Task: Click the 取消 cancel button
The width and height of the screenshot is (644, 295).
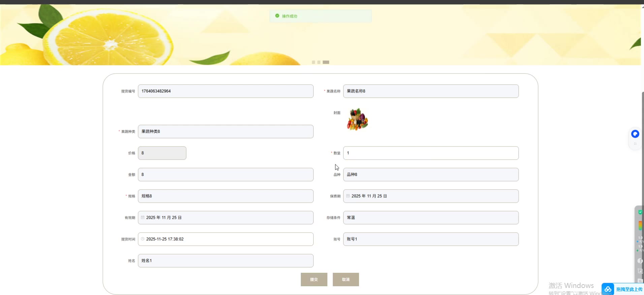Action: pyautogui.click(x=346, y=280)
